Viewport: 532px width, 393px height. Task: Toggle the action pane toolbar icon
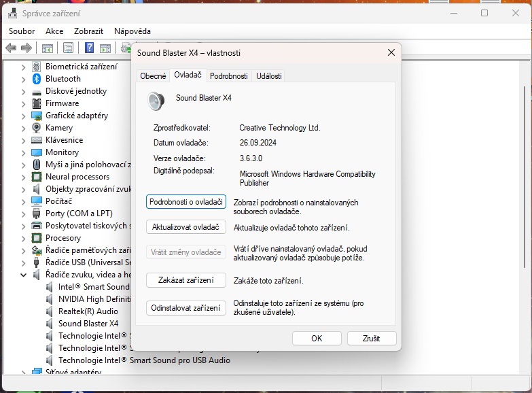tap(105, 48)
